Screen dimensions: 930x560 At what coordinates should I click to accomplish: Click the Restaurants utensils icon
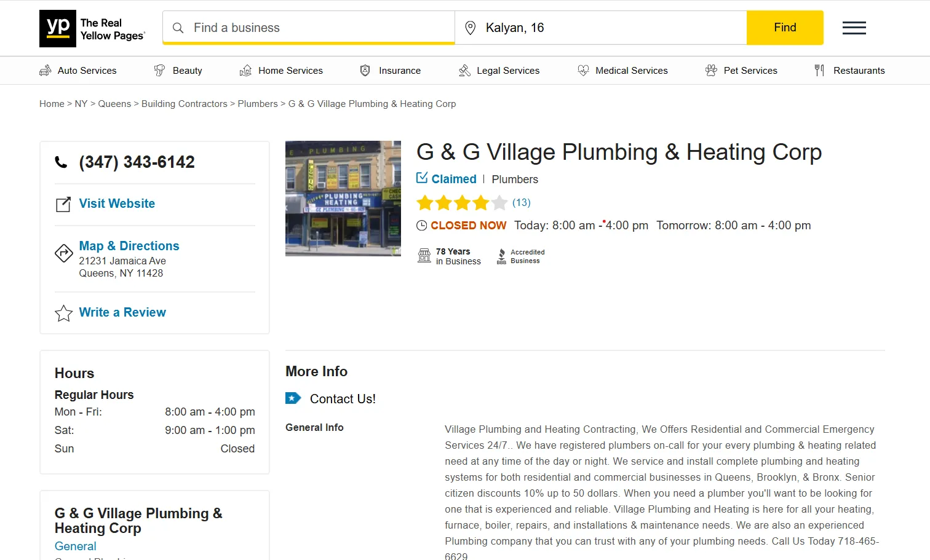(819, 70)
